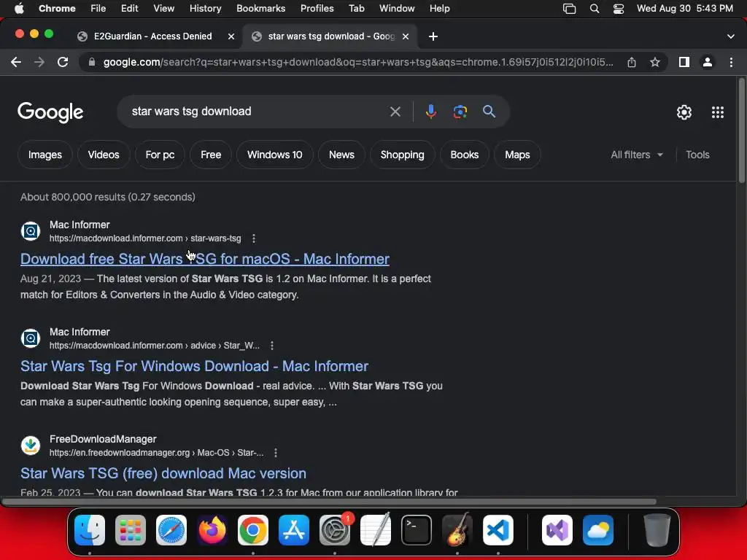Go to Google home via logo

tap(50, 112)
